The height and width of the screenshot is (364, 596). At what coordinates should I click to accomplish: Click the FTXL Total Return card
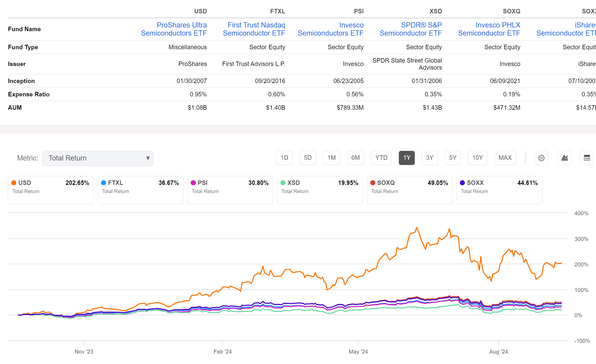[x=140, y=190]
